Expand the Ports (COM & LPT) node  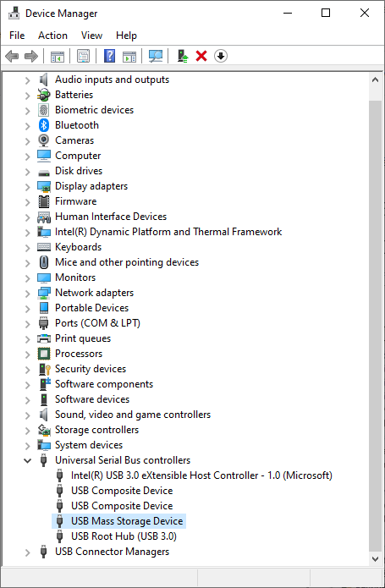point(27,323)
